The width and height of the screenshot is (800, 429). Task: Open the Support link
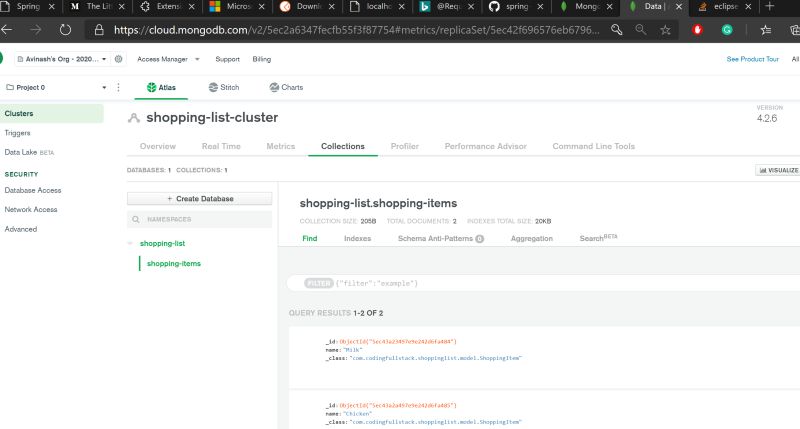tap(228, 59)
